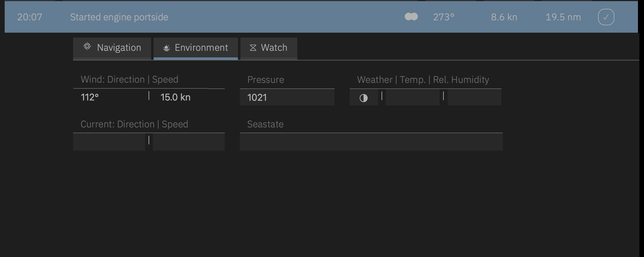Select the 'Started engine portside' log entry

coord(119,17)
